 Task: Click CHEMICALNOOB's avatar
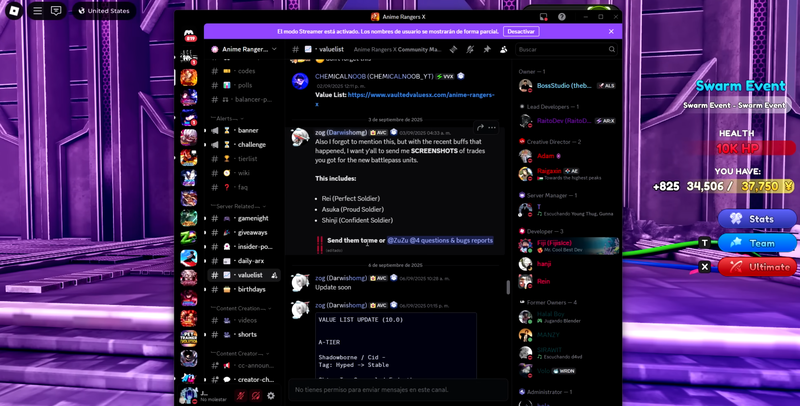pyautogui.click(x=300, y=82)
